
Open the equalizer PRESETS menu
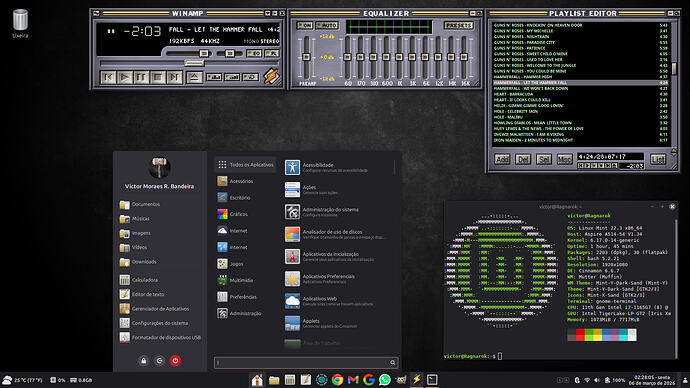click(459, 26)
